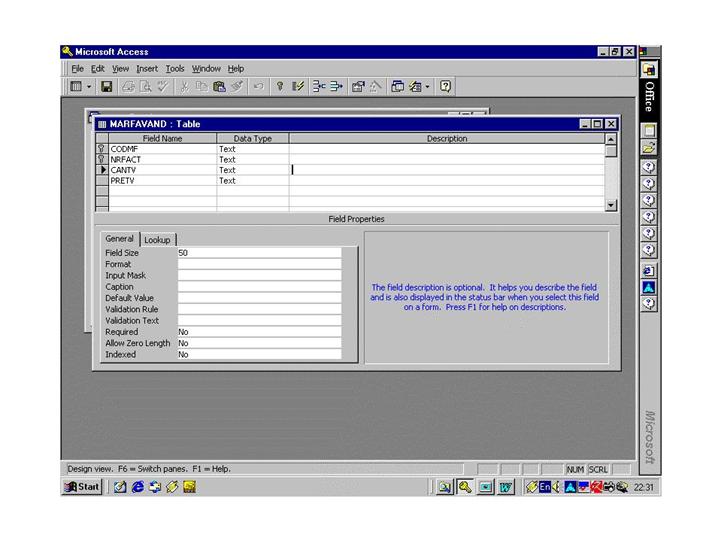Click the key row selector for CODMF
721x541 pixels.
[102, 149]
